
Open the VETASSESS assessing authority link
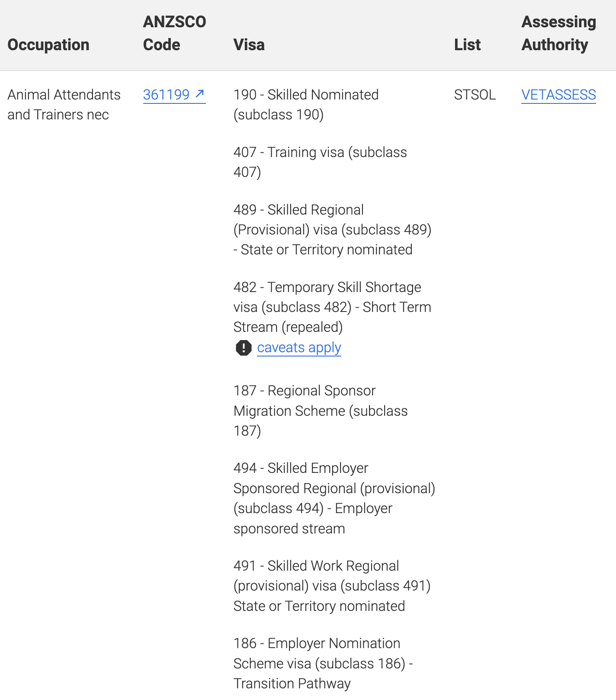558,95
